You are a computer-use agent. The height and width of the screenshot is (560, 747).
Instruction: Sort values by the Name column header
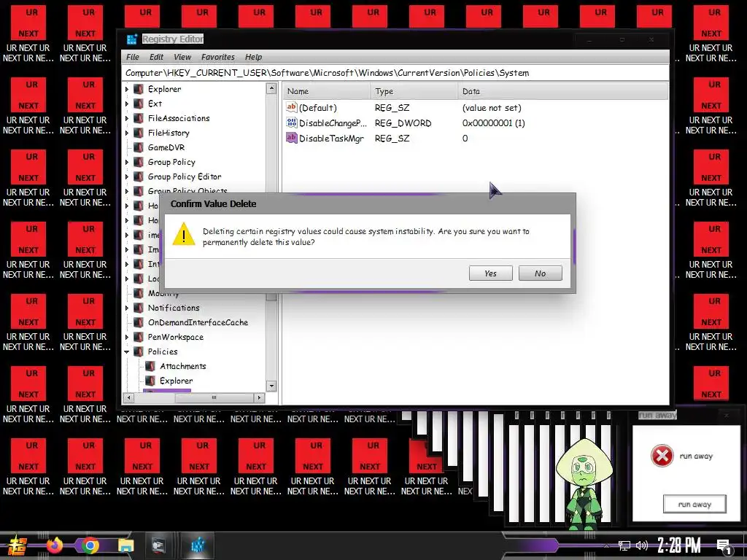pos(327,91)
